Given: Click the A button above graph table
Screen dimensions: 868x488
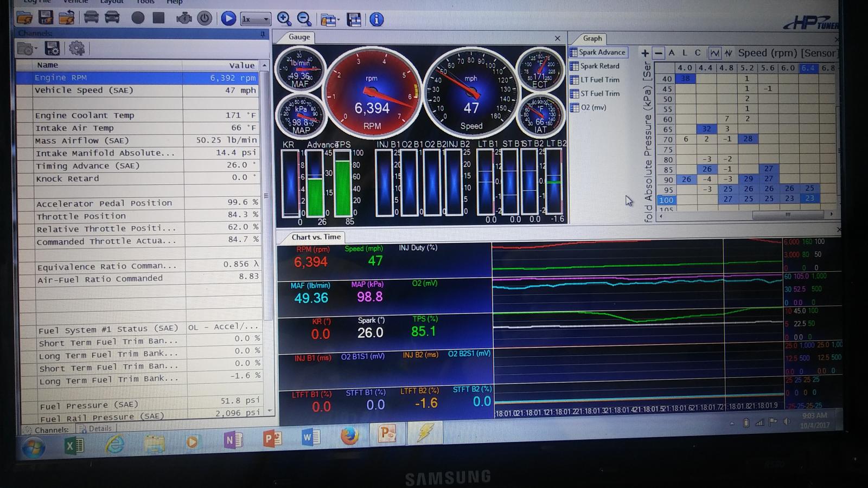Looking at the screenshot, I should (672, 53).
